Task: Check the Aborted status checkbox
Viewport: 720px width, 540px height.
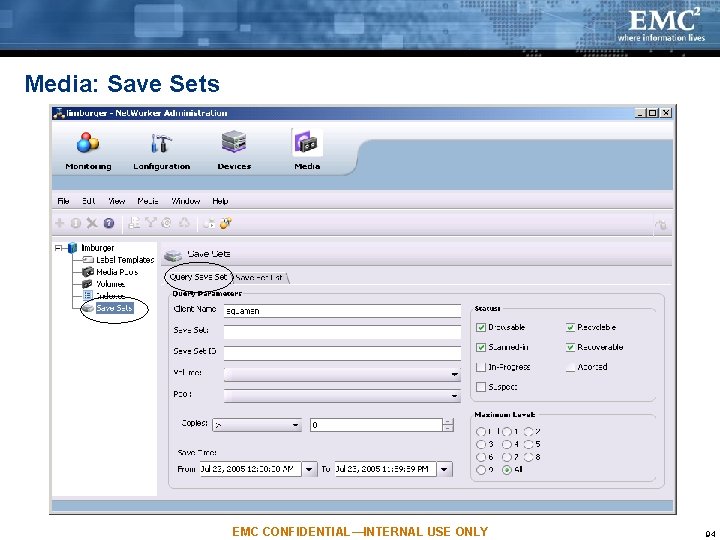Action: (x=570, y=367)
